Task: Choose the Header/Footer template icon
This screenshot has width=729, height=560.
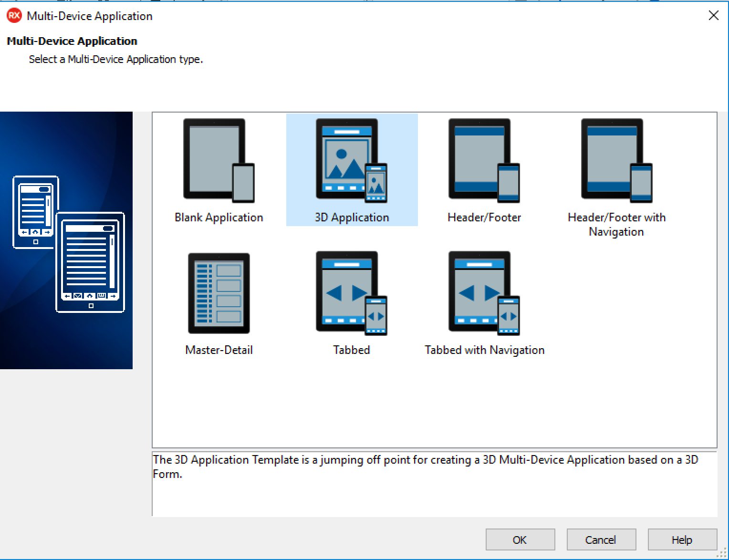Action: click(x=484, y=161)
